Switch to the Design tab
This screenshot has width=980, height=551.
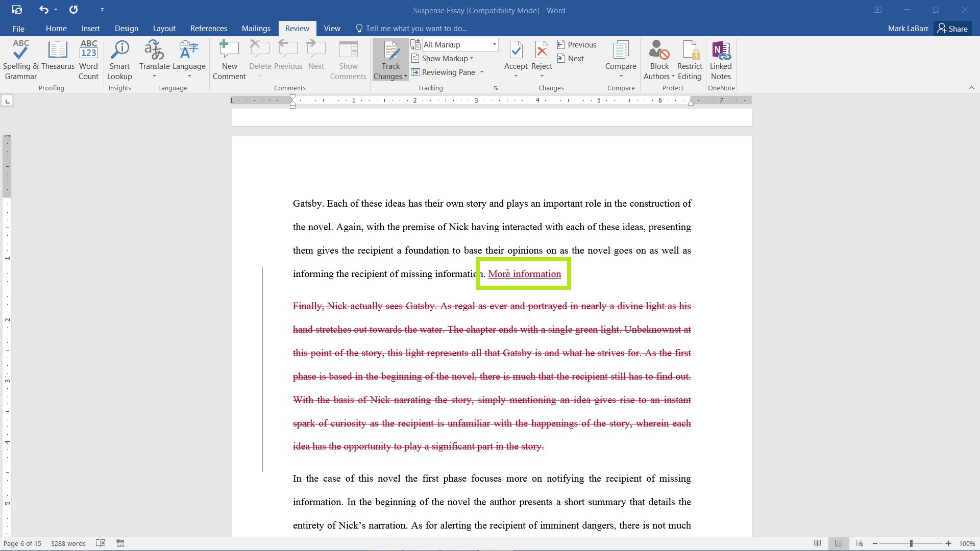126,29
